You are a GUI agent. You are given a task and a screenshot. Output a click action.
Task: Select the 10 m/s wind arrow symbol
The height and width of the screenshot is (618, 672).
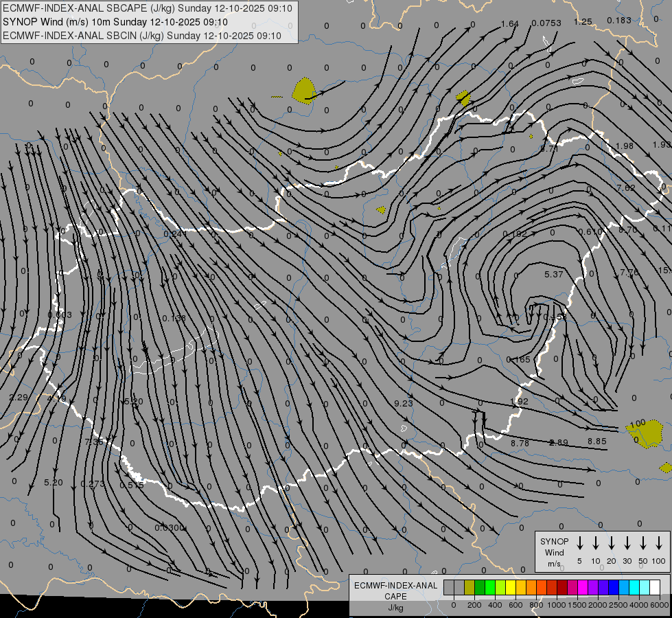(x=595, y=543)
